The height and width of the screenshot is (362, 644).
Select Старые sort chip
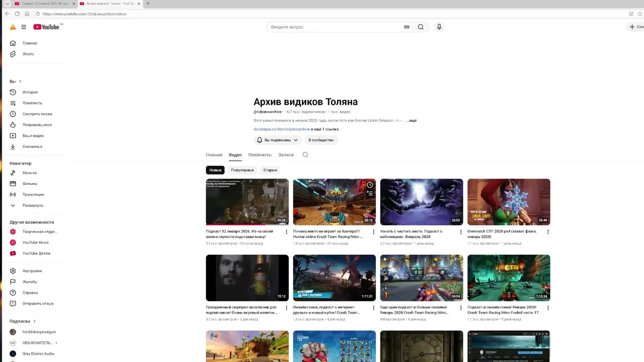270,170
